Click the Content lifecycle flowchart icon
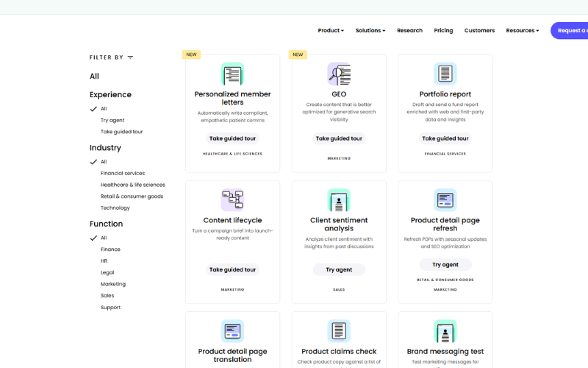This screenshot has width=588, height=368. pyautogui.click(x=232, y=199)
